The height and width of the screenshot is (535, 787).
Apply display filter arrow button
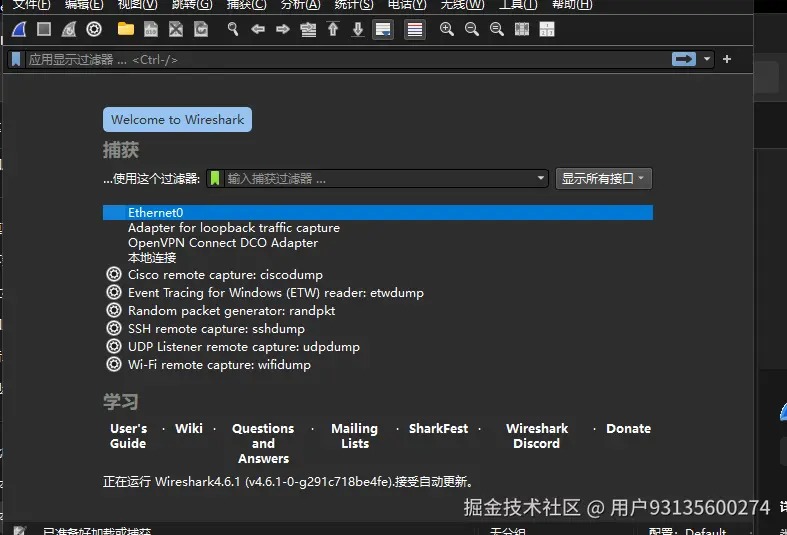tap(684, 59)
